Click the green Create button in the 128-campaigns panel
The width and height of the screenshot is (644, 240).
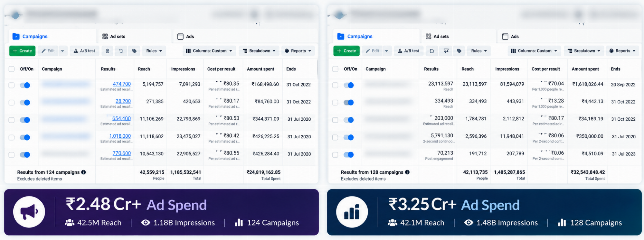point(346,51)
